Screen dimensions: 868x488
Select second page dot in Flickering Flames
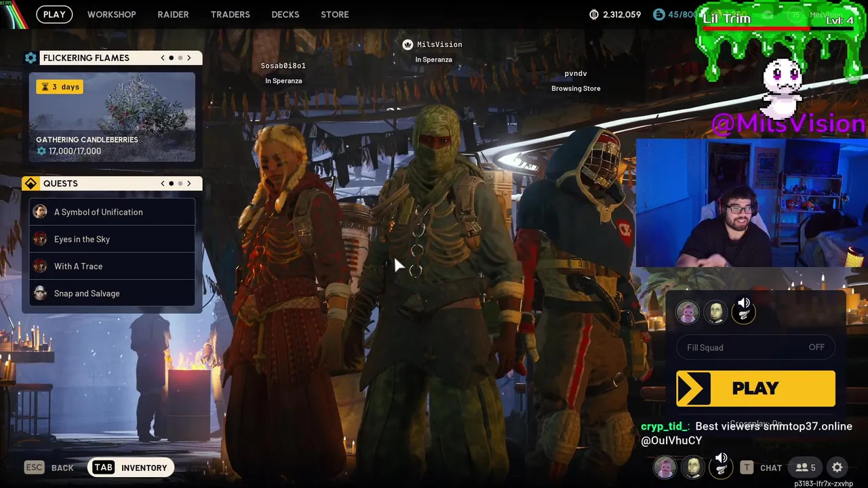coord(180,58)
